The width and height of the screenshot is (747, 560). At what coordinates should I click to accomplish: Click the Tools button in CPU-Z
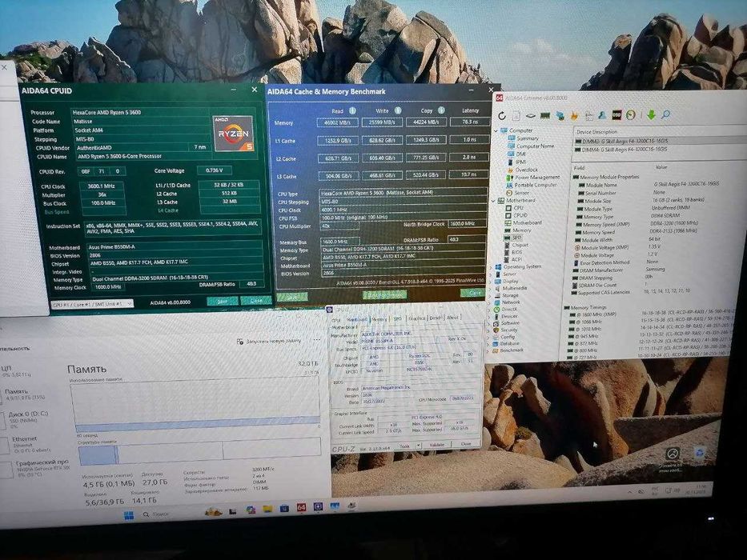404,446
